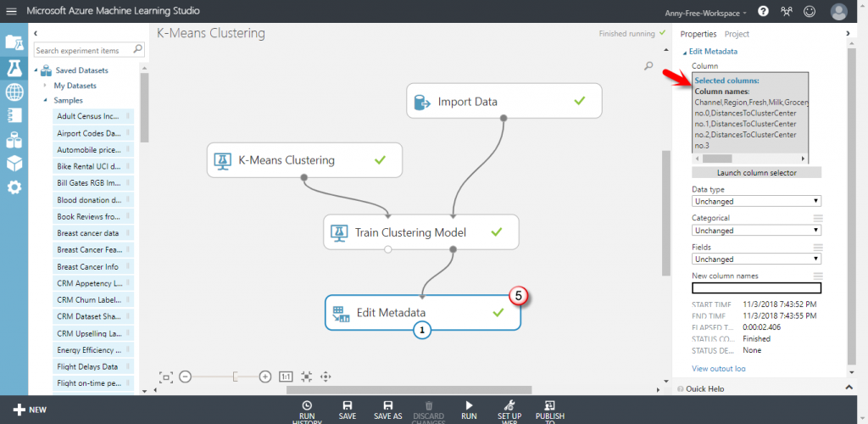Image resolution: width=868 pixels, height=424 pixels.
Task: Click the fit-to-window zoom icon
Action: [x=165, y=377]
